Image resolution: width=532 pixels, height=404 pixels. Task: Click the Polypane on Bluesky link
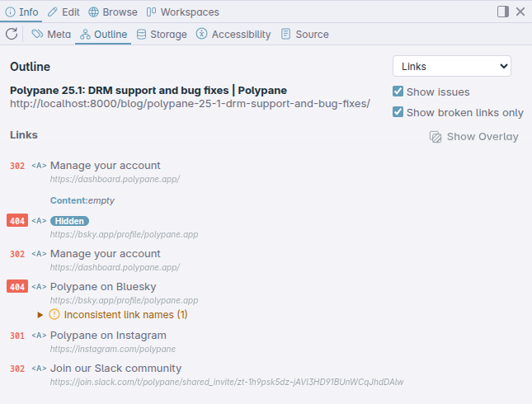click(x=103, y=287)
